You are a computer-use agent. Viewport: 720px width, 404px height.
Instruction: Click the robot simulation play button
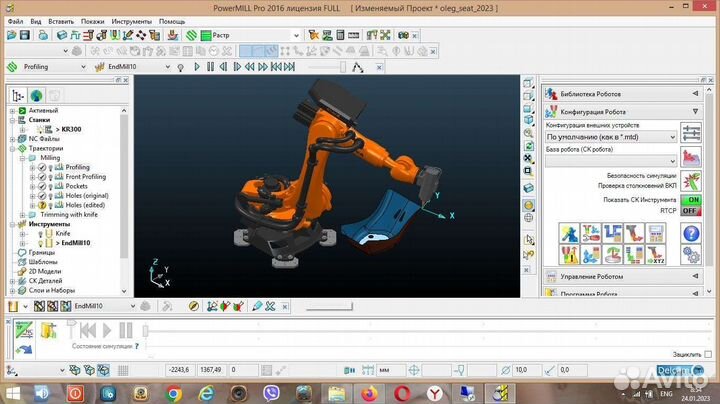pyautogui.click(x=107, y=330)
